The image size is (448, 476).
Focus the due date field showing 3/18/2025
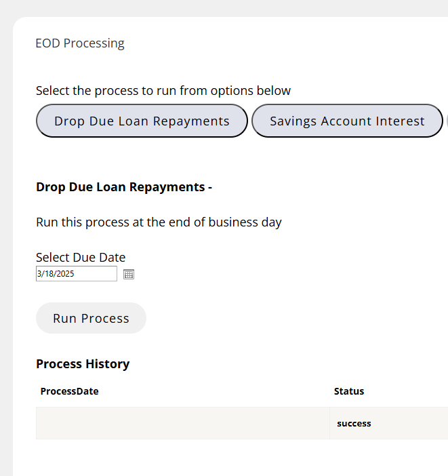pos(76,274)
